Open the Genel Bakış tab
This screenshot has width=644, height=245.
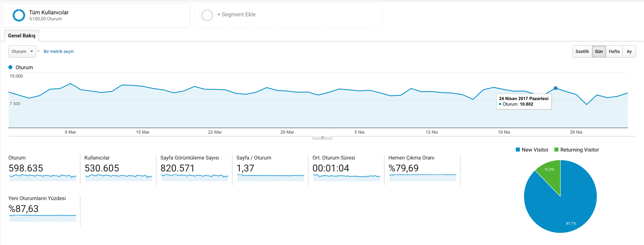pyautogui.click(x=22, y=36)
